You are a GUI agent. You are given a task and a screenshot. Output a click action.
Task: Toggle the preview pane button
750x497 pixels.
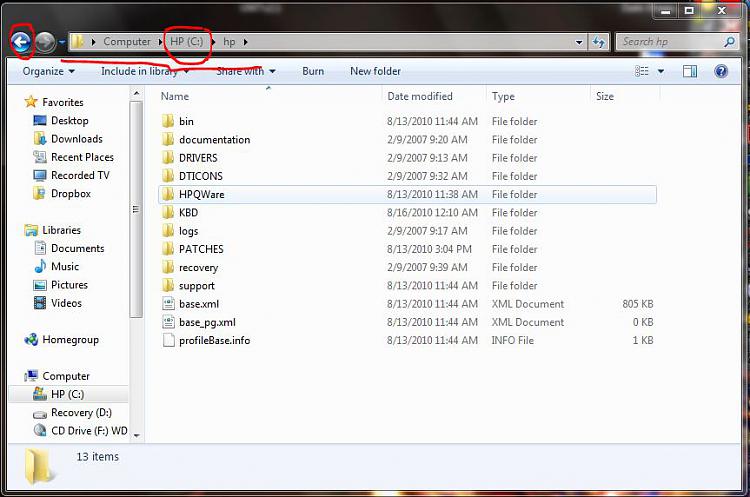pos(690,71)
